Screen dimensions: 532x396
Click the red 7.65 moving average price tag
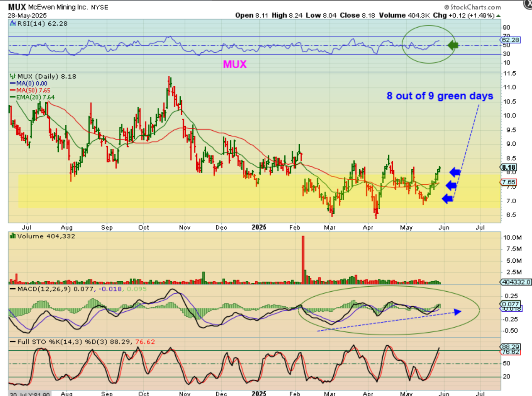point(508,183)
